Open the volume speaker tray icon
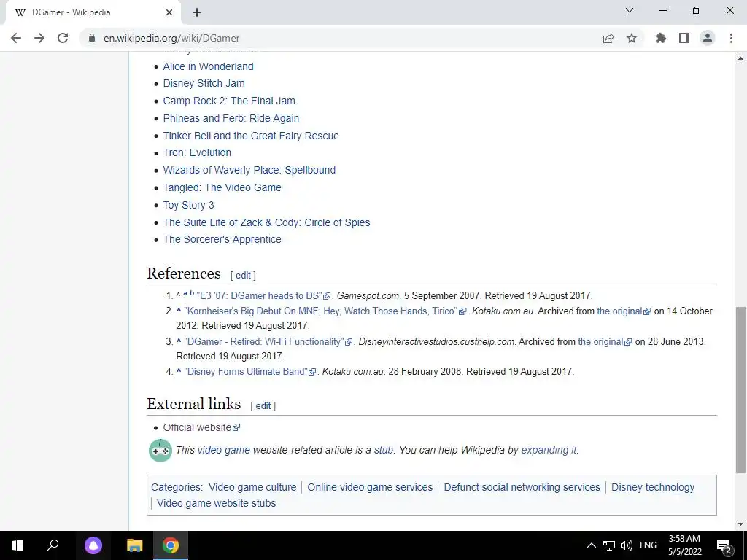The height and width of the screenshot is (560, 747). coord(627,545)
